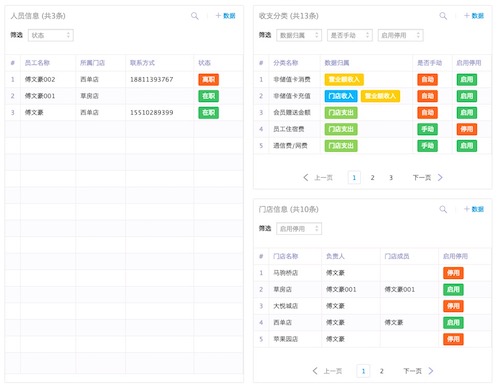Select page 1 in 门店信息 pagination
Viewport: 499px width, 390px height.
pyautogui.click(x=363, y=371)
